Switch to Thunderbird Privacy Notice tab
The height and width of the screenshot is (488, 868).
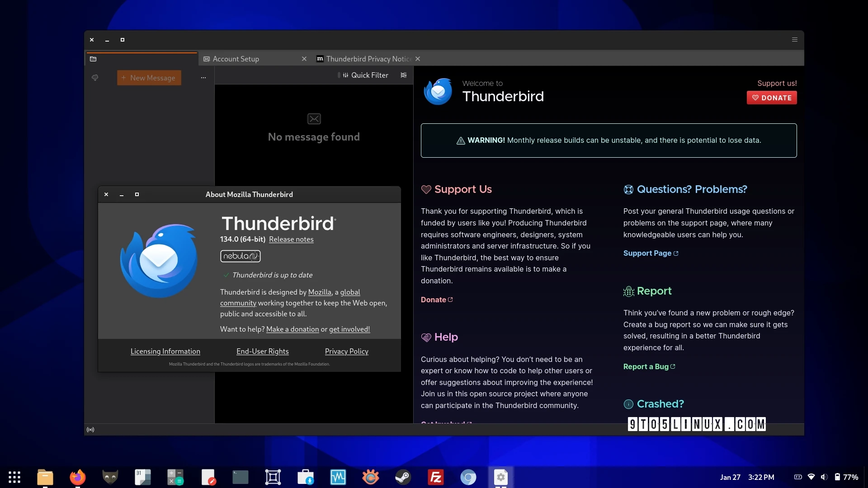point(364,59)
